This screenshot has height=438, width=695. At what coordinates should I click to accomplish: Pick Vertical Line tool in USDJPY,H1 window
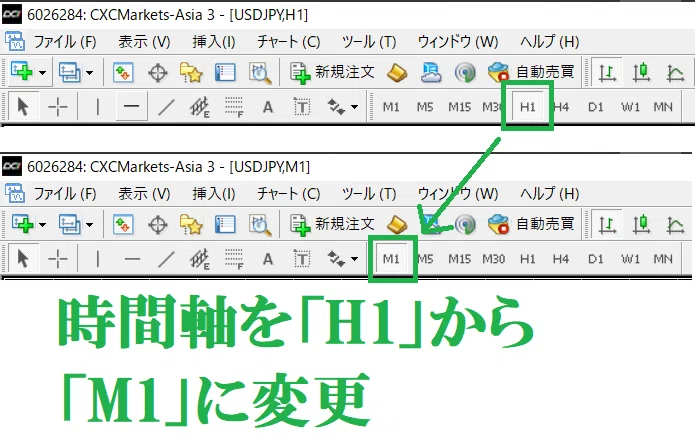pos(98,107)
